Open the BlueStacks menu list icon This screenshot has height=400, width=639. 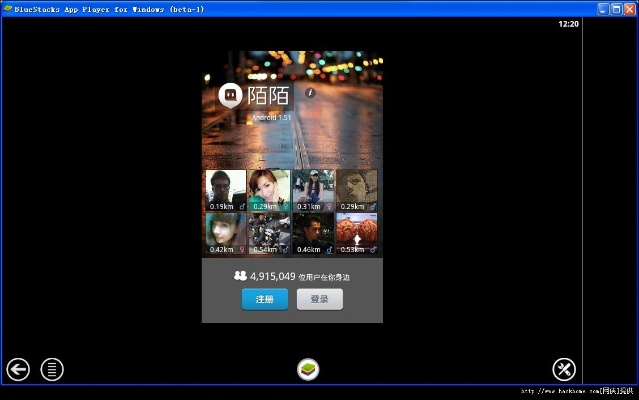(x=52, y=369)
